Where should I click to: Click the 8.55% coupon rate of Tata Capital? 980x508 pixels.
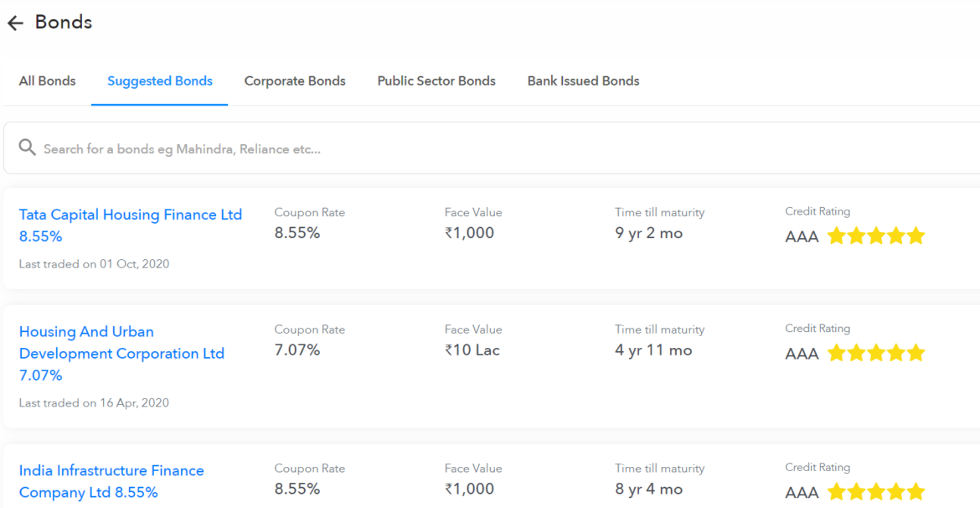click(x=297, y=233)
